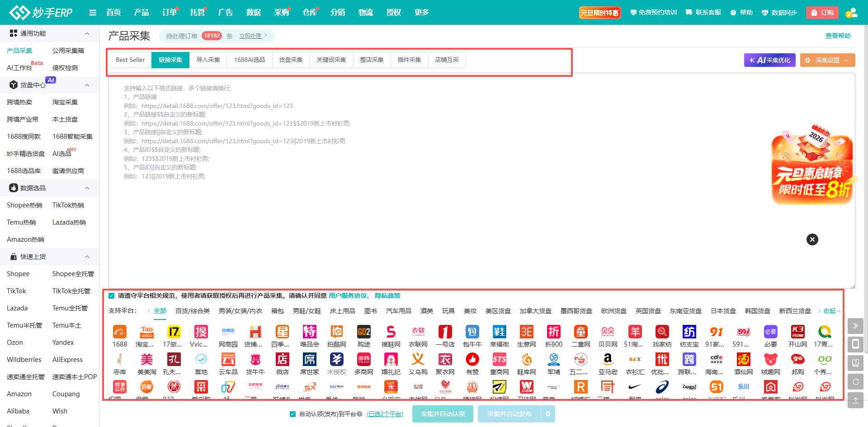Open the 用户服务协议 link
Screen dimensions: 868x427
[348, 296]
